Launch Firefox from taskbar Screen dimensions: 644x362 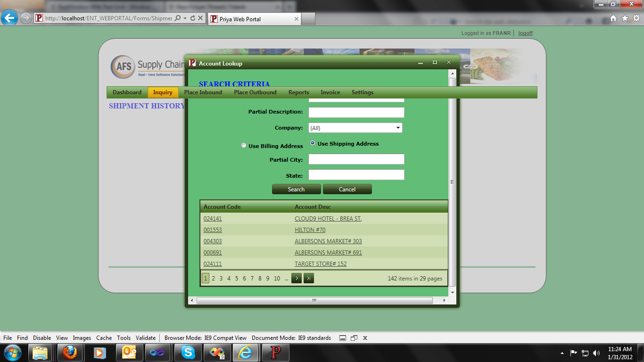pos(70,353)
